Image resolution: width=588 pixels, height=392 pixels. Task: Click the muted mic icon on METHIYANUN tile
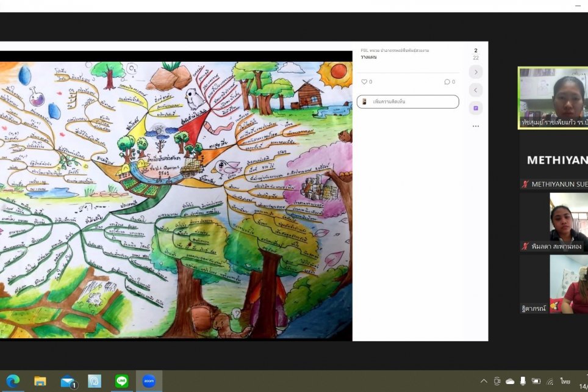click(525, 184)
